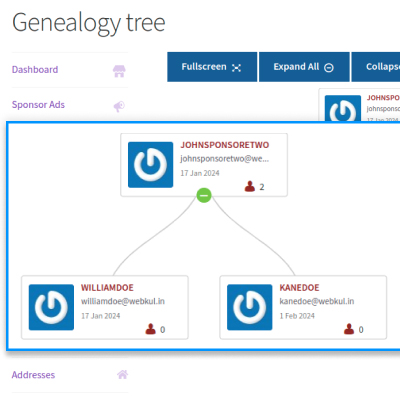Click the fullscreen arrows icon
This screenshot has width=400, height=400.
click(x=236, y=68)
